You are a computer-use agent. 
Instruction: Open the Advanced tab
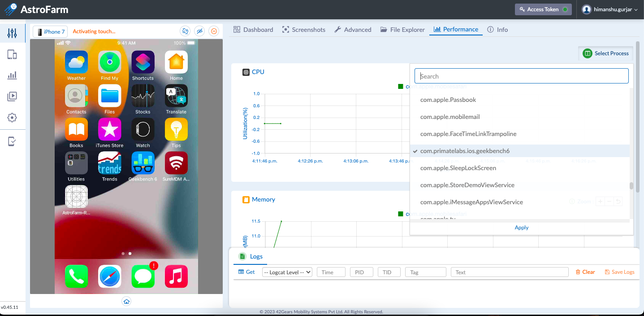(x=353, y=30)
